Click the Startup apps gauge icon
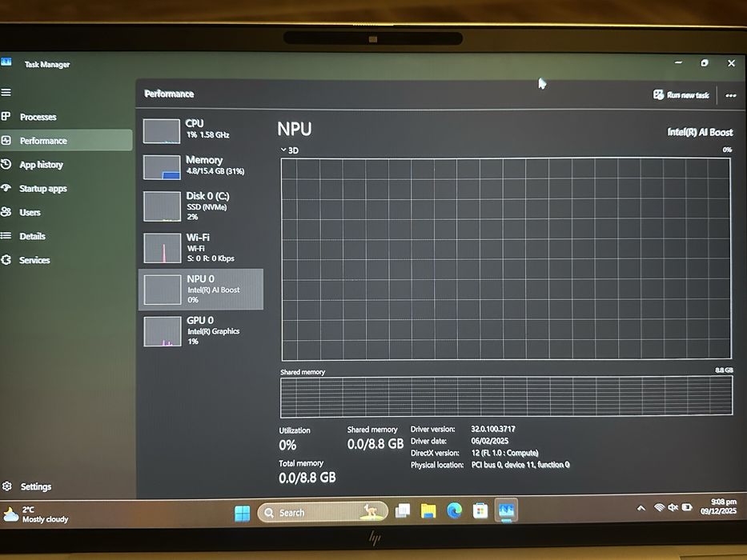Viewport: 747px width, 560px height. tap(6, 188)
